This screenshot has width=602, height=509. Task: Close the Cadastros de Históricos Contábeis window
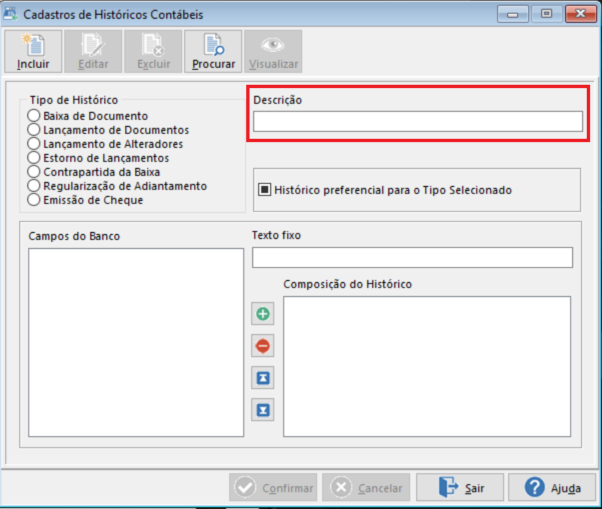(x=581, y=14)
